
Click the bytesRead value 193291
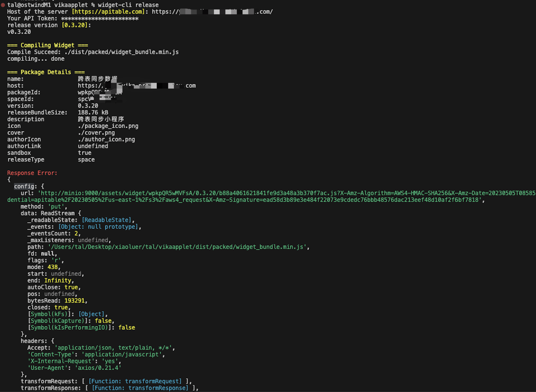tap(74, 301)
